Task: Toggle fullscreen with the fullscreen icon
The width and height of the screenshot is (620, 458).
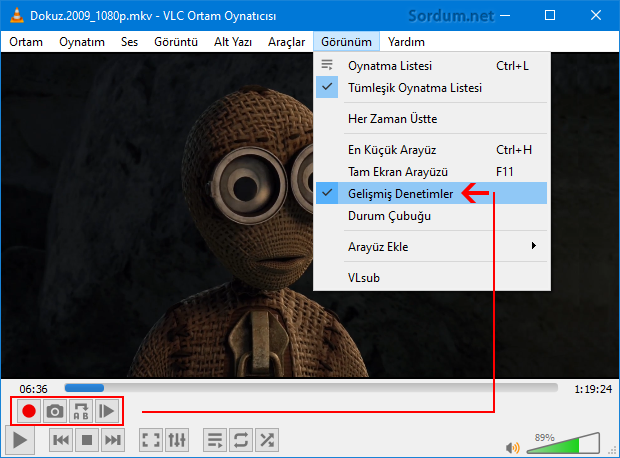Action: [151, 440]
